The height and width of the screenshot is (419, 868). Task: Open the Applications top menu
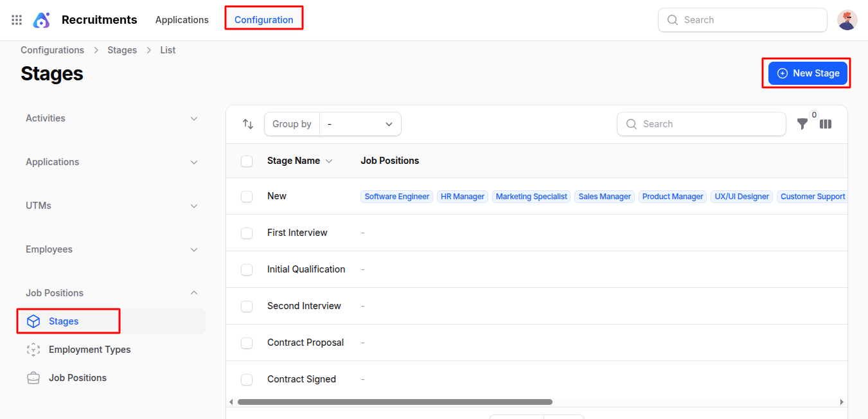tap(182, 20)
